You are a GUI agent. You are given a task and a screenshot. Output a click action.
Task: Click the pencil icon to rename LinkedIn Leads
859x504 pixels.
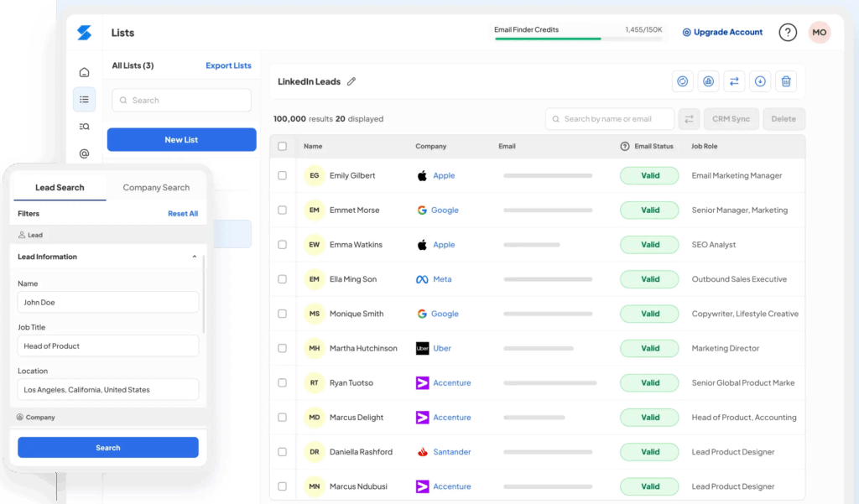(x=351, y=81)
